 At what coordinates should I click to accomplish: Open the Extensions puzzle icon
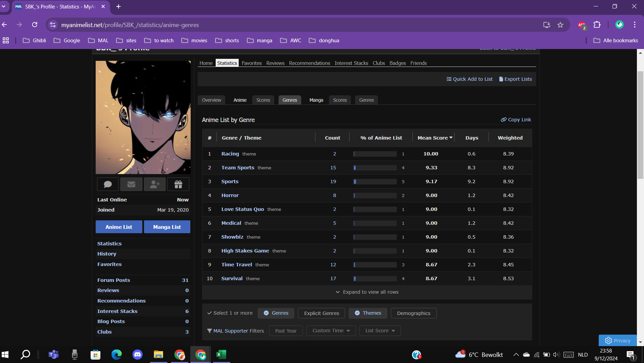597,25
